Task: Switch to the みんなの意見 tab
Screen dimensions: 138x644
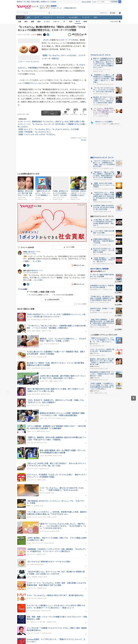Action: pos(73,17)
